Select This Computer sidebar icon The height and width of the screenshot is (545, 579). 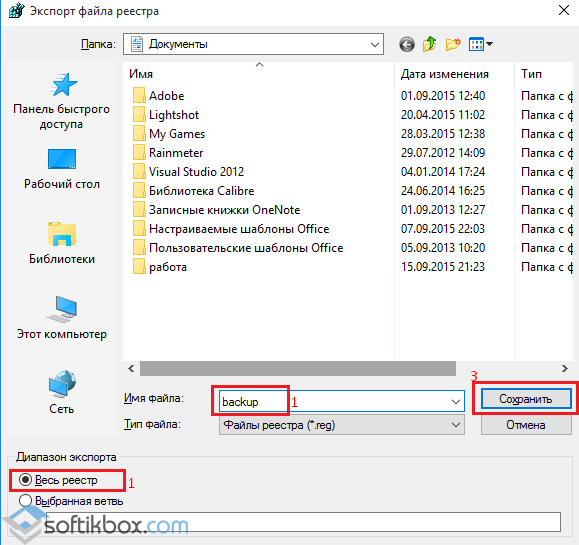click(62, 318)
